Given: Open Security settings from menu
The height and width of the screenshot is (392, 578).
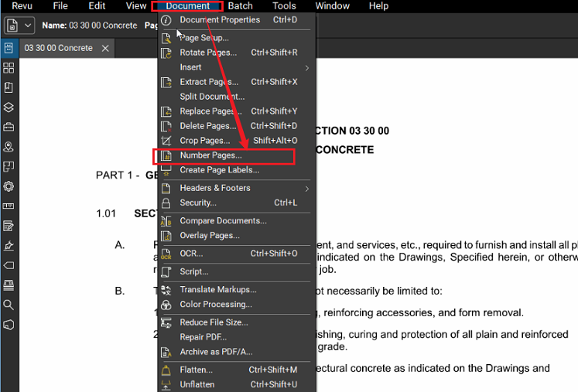Looking at the screenshot, I should tap(236, 203).
